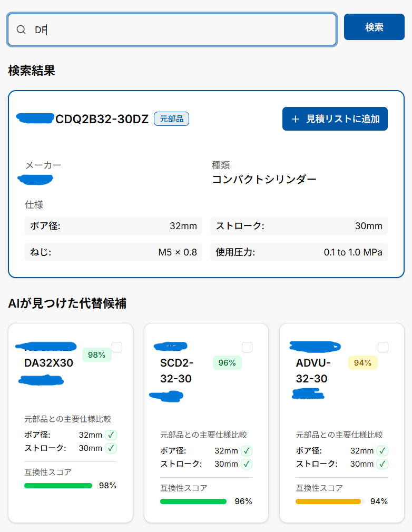The width and height of the screenshot is (412, 532).
Task: Click the 98% text beside DA32X30 score bar
Action: [x=107, y=486]
